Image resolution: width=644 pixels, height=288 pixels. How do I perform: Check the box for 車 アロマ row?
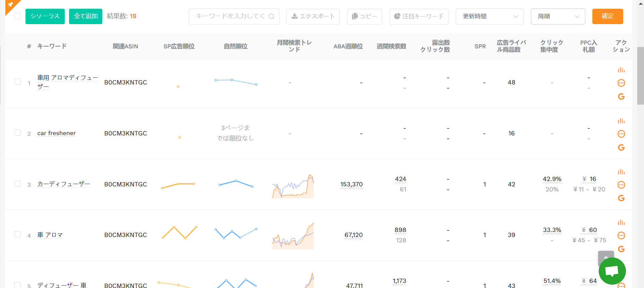point(18,234)
